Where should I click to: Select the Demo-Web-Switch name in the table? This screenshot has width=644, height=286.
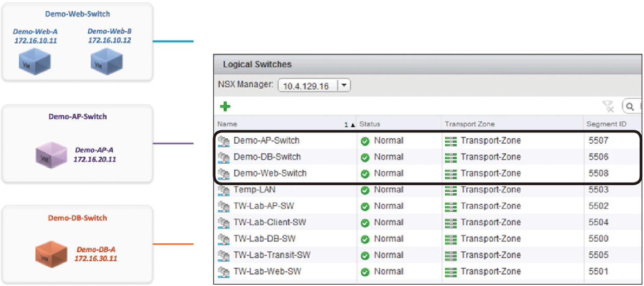tap(270, 173)
